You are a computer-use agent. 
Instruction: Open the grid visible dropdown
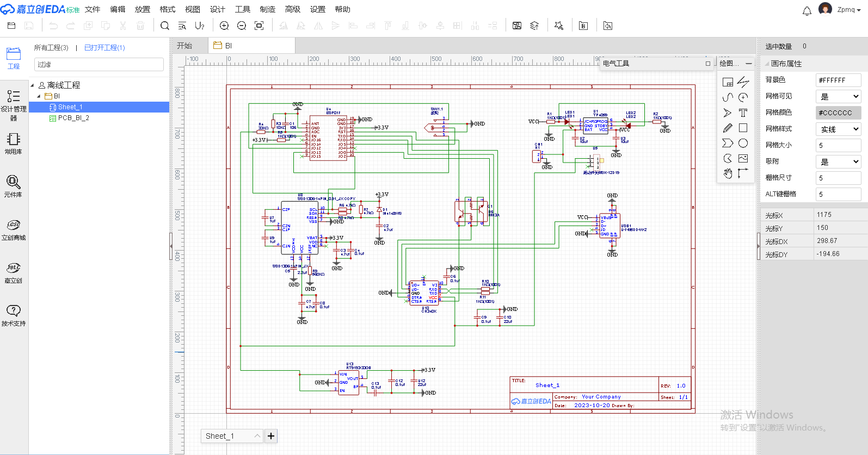[x=838, y=97]
